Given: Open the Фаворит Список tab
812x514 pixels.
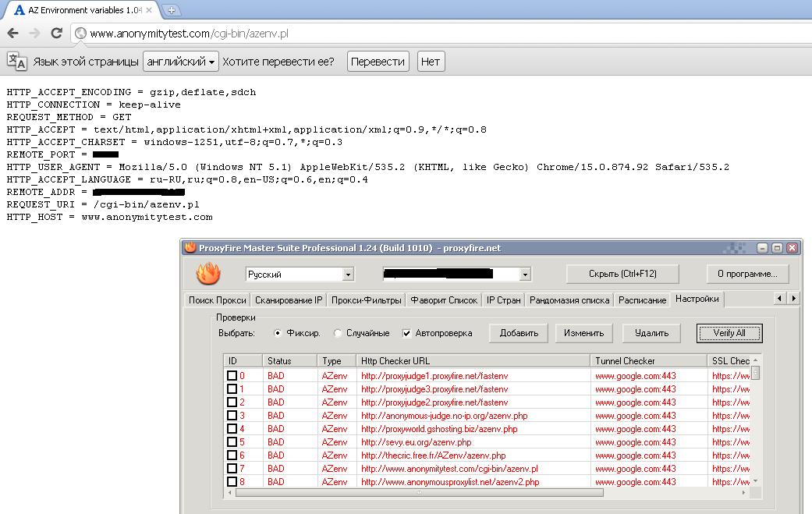Looking at the screenshot, I should click(444, 300).
